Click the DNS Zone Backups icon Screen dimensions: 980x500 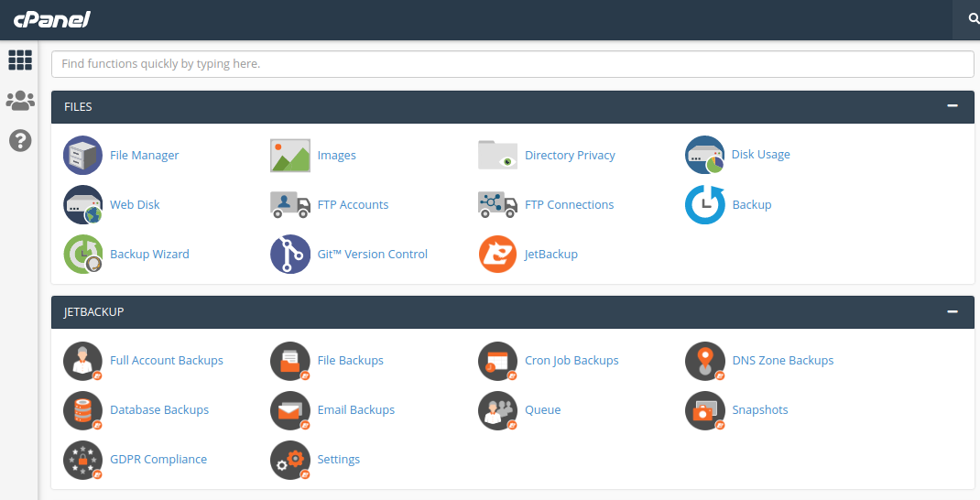[705, 361]
